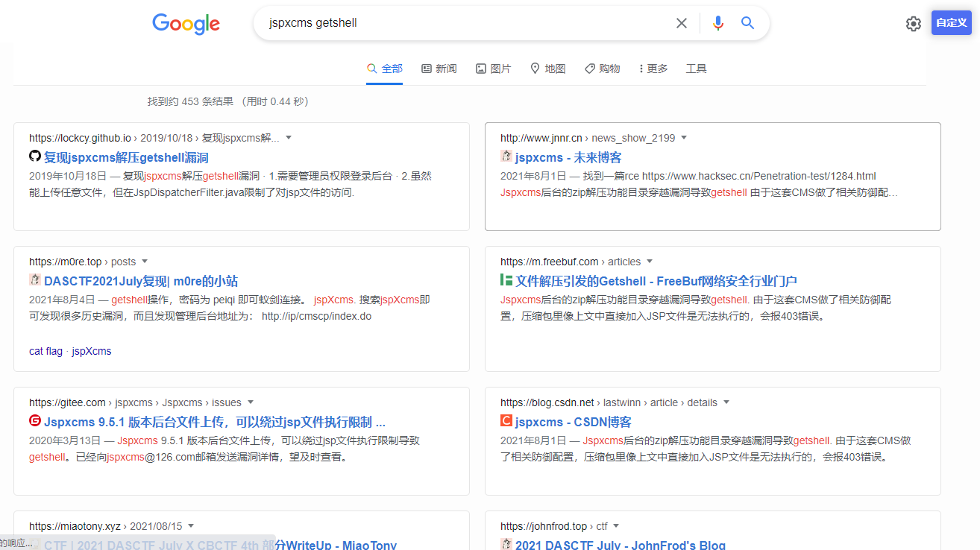Click favicon beside JohnFrod's Blog title
Image resolution: width=980 pixels, height=550 pixels.
click(x=506, y=544)
